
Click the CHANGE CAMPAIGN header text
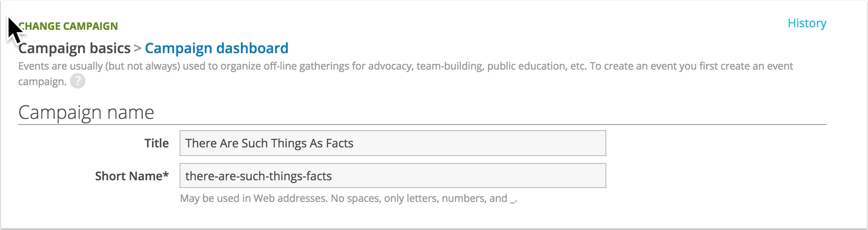[x=68, y=26]
